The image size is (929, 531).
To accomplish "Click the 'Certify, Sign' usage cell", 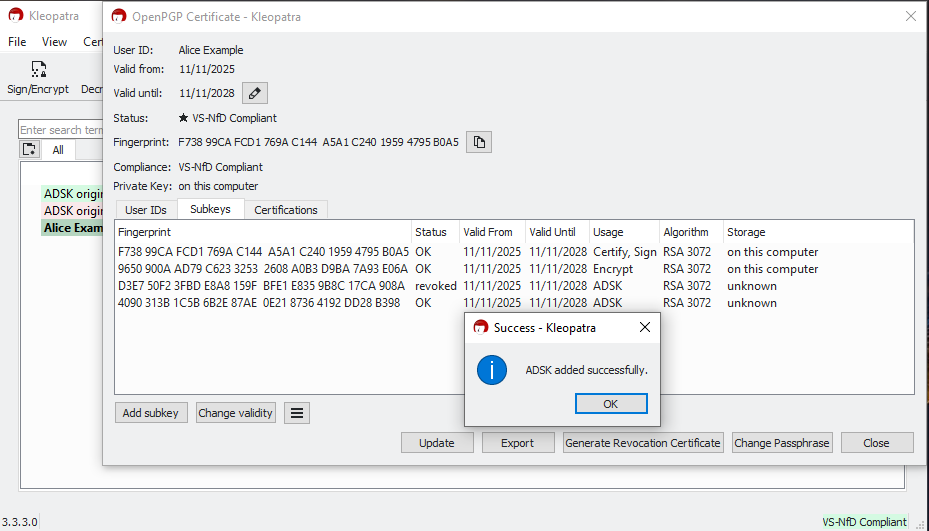I will (624, 252).
